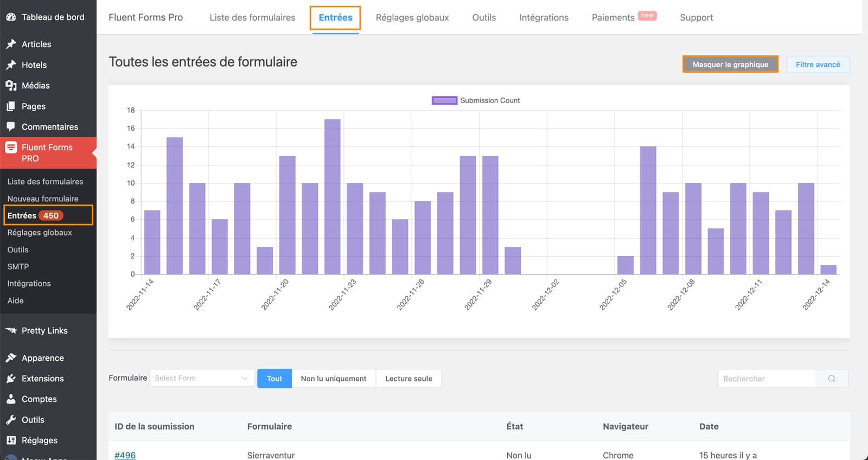Select the Tout filter option
Viewport: 868px width, 460px height.
[274, 379]
